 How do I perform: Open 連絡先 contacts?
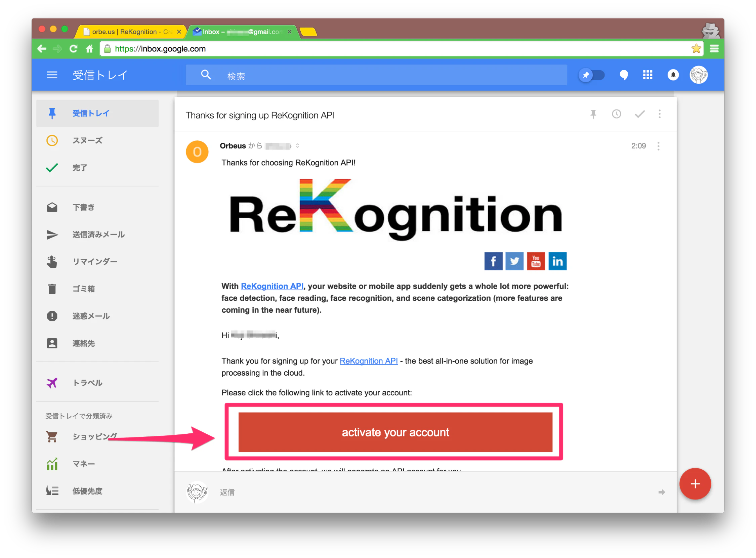pyautogui.click(x=97, y=343)
